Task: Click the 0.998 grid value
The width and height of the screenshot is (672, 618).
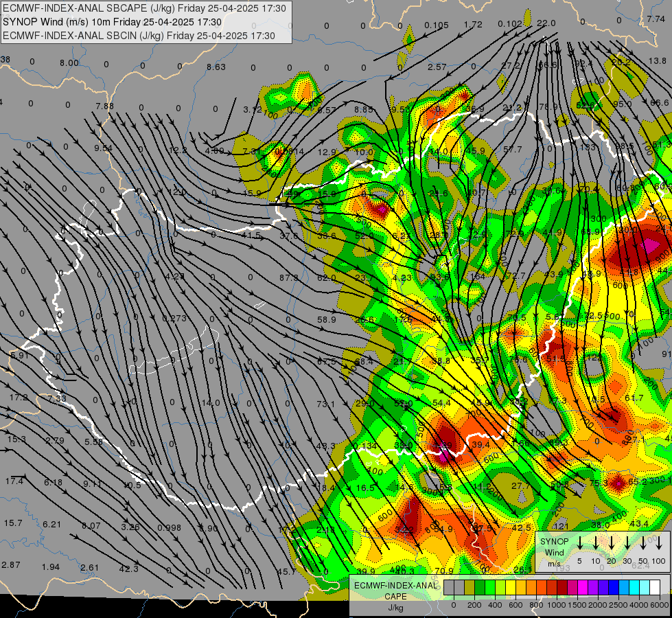Action: 169,527
